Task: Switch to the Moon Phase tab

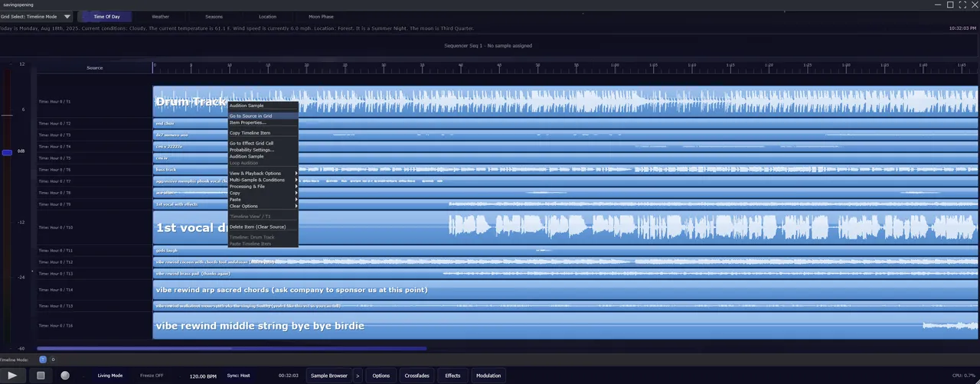Action: [x=321, y=16]
